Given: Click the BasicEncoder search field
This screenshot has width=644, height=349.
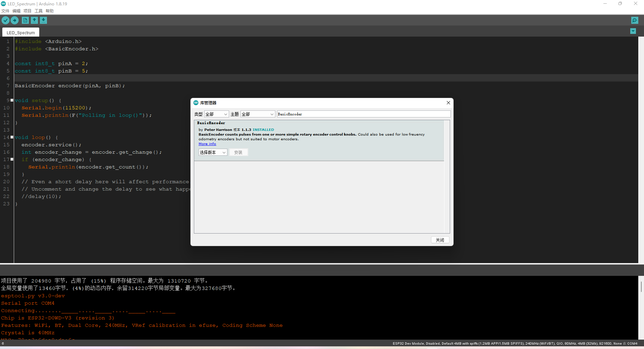Looking at the screenshot, I should [x=364, y=114].
